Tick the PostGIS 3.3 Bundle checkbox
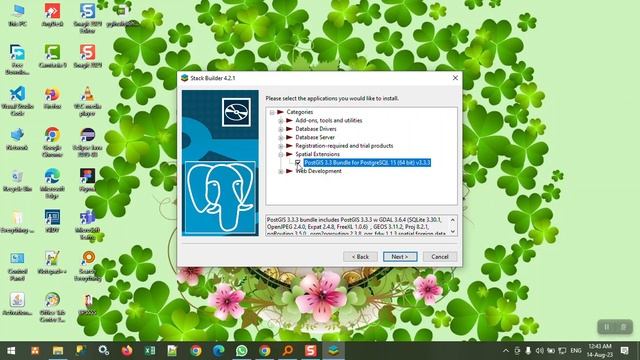 [x=298, y=162]
